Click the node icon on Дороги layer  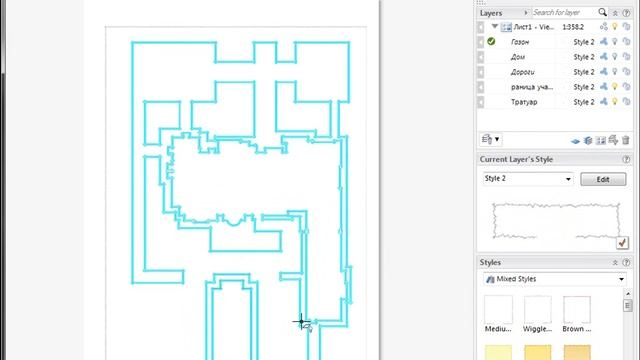pos(604,72)
